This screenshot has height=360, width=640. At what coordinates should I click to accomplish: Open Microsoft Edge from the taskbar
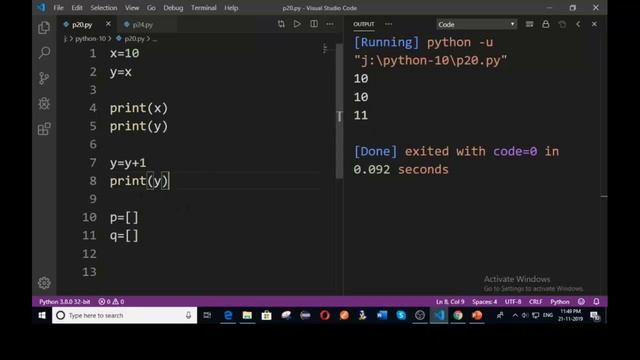point(228,315)
